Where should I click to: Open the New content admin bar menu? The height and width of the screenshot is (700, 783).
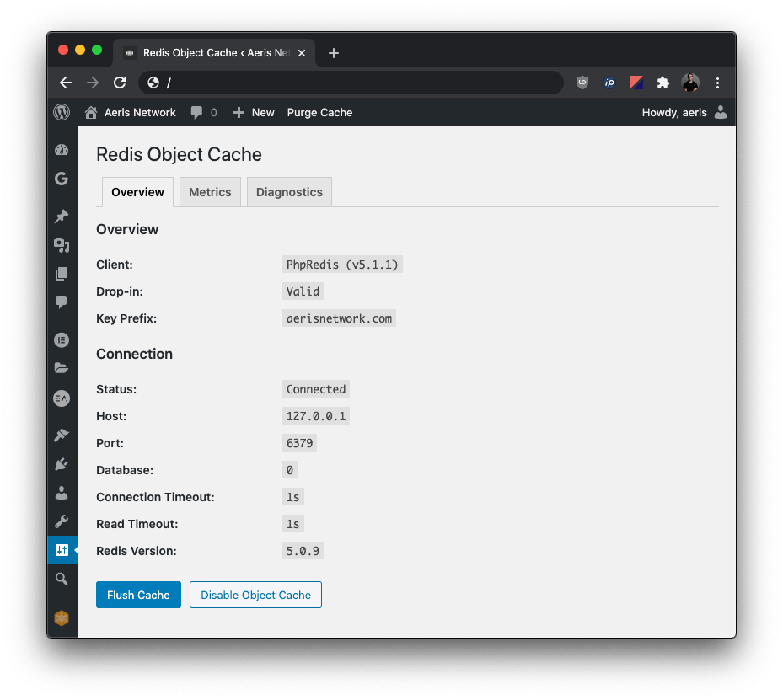[x=253, y=112]
